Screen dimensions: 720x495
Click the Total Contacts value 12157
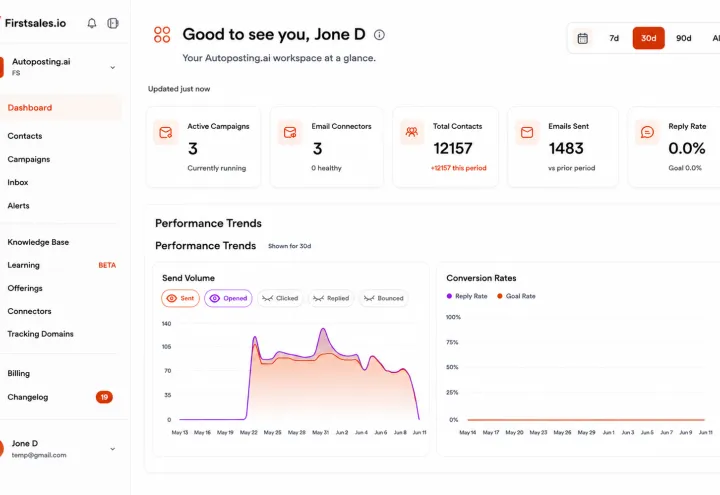coord(453,148)
